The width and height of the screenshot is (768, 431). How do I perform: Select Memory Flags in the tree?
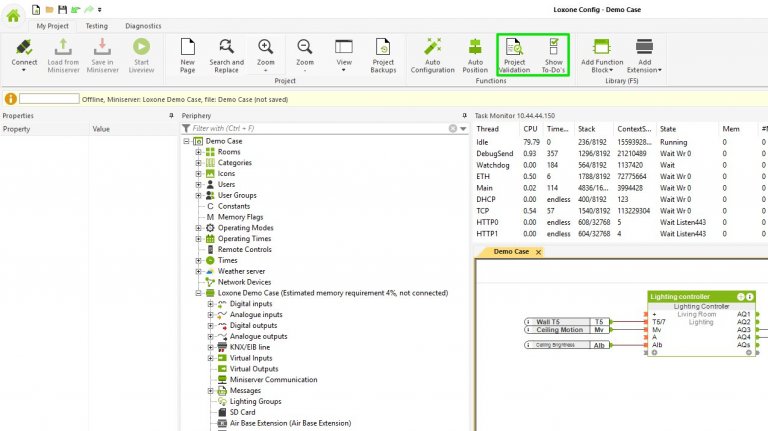tap(240, 217)
